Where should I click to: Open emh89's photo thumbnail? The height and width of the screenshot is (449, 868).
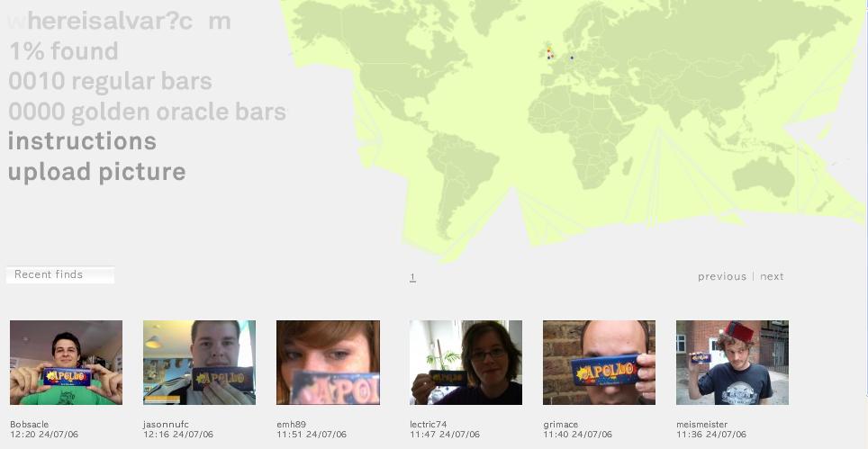tap(329, 363)
